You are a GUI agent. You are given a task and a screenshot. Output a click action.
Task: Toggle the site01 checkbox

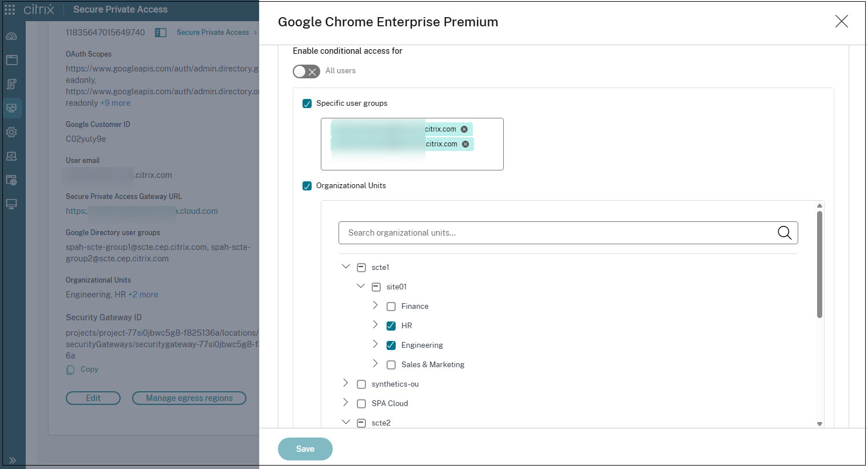click(376, 287)
